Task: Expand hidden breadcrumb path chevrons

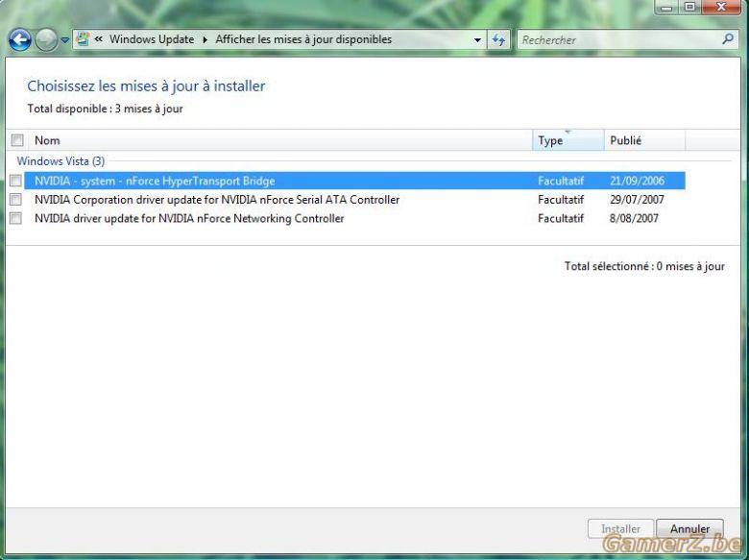Action: 98,39
